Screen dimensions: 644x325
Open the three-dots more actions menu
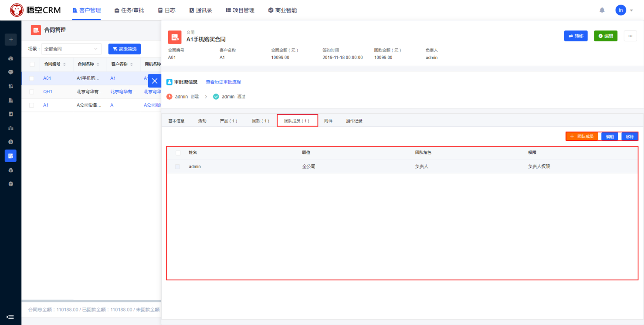click(630, 36)
